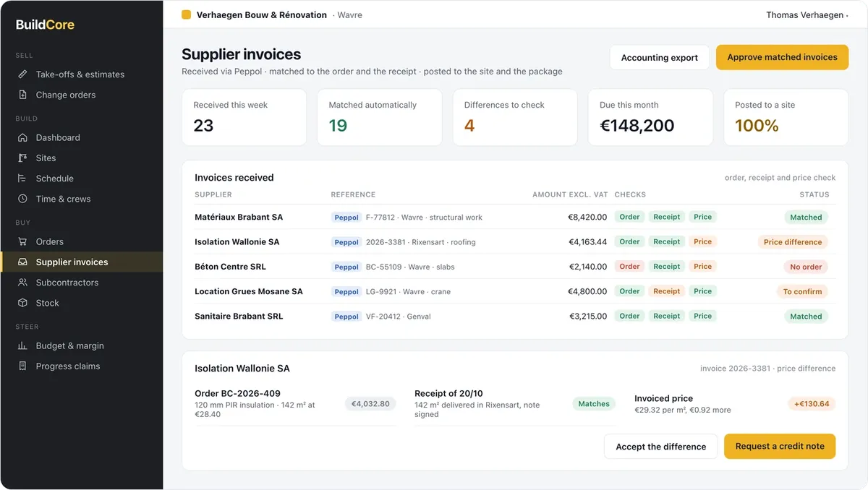Click reference VF-20412 · Genval
The height and width of the screenshot is (490, 868).
coord(398,317)
